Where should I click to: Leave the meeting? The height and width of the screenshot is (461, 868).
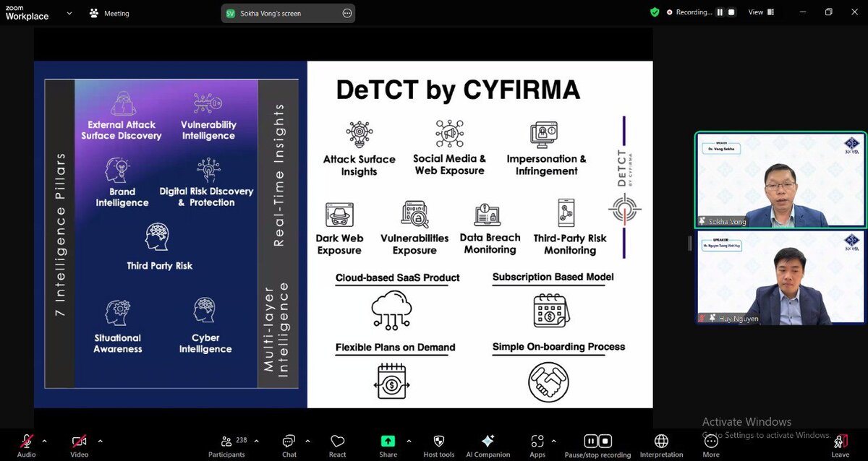(840, 445)
